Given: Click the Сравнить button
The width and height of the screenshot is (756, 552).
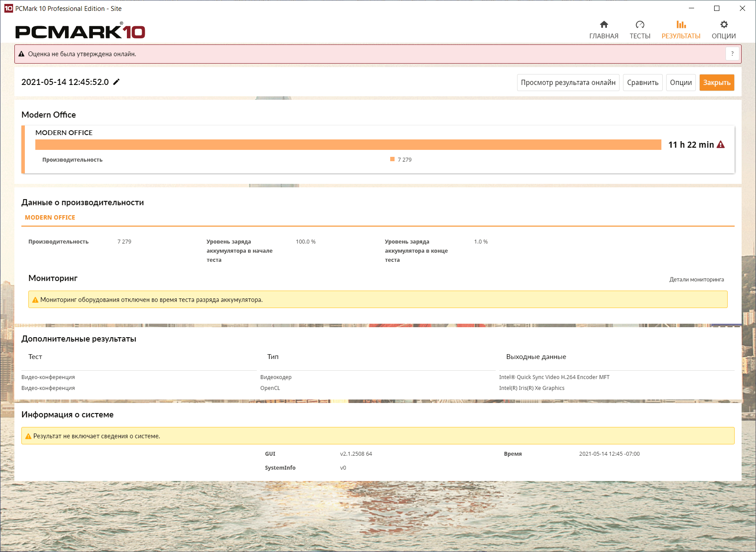Looking at the screenshot, I should tap(643, 82).
